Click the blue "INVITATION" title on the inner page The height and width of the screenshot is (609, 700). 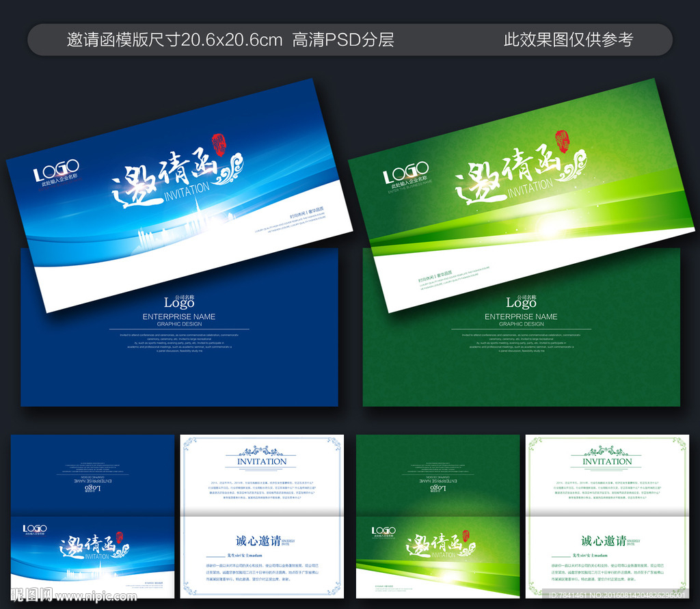[x=262, y=461]
